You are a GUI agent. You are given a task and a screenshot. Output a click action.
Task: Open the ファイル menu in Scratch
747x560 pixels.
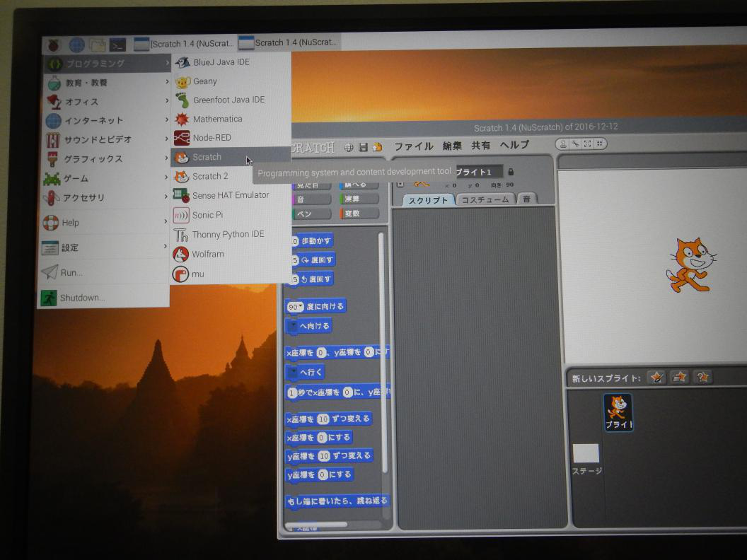pos(414,146)
